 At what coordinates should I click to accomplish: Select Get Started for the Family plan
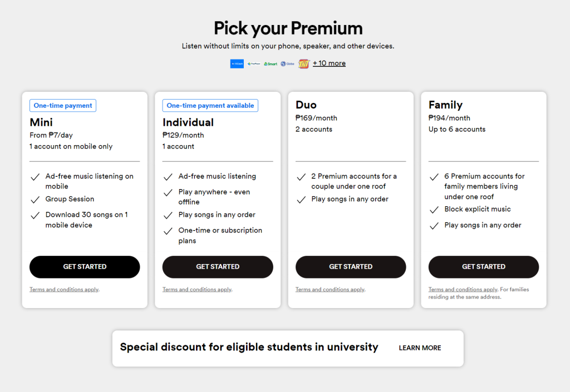point(484,267)
